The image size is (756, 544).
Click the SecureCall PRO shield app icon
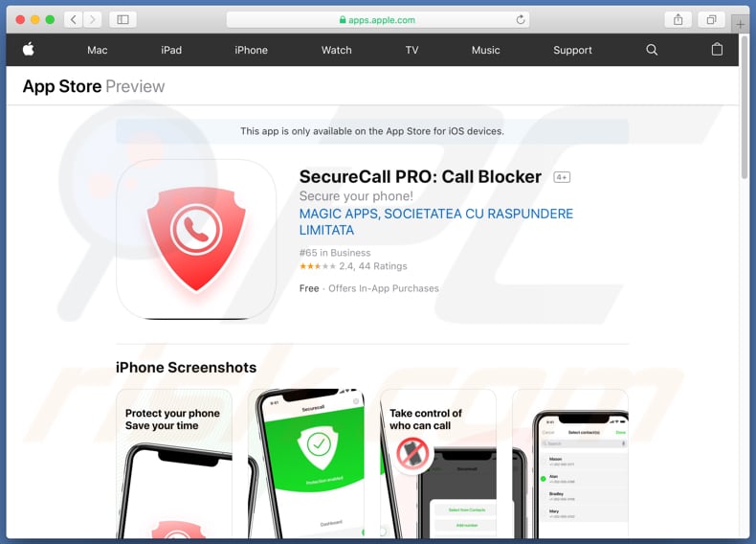196,239
